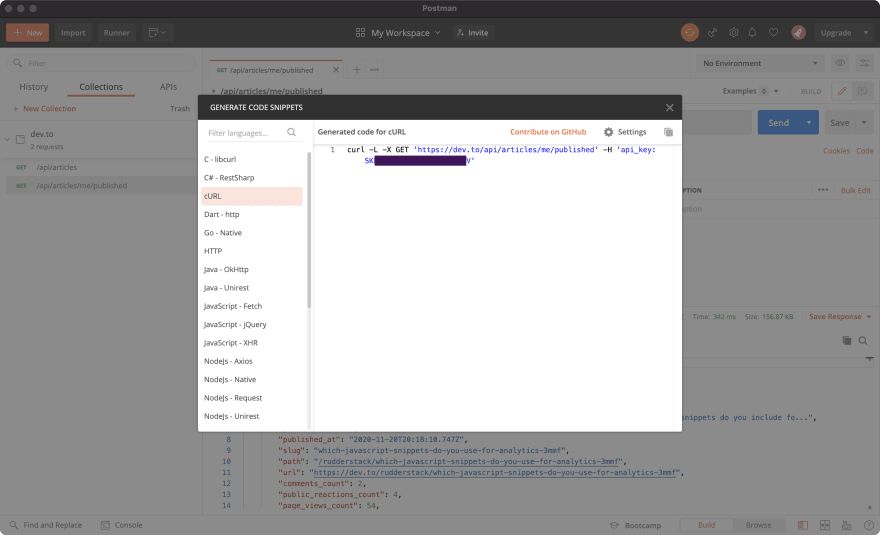Open the help question mark icon
880x535 pixels.
(864, 525)
